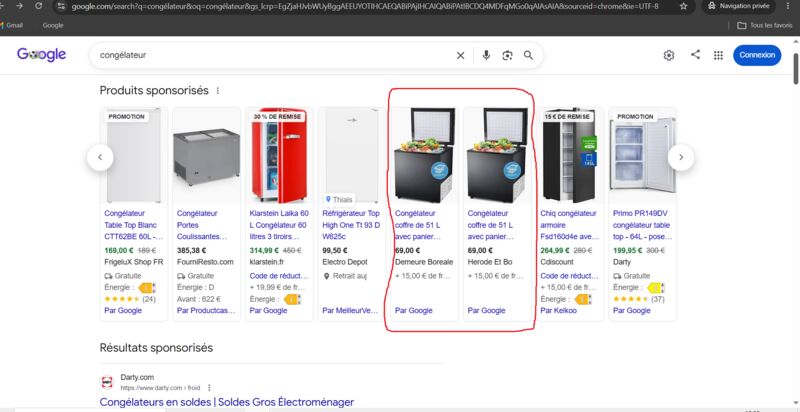Clear the search query with the X
This screenshot has height=412, width=800.
coord(460,55)
